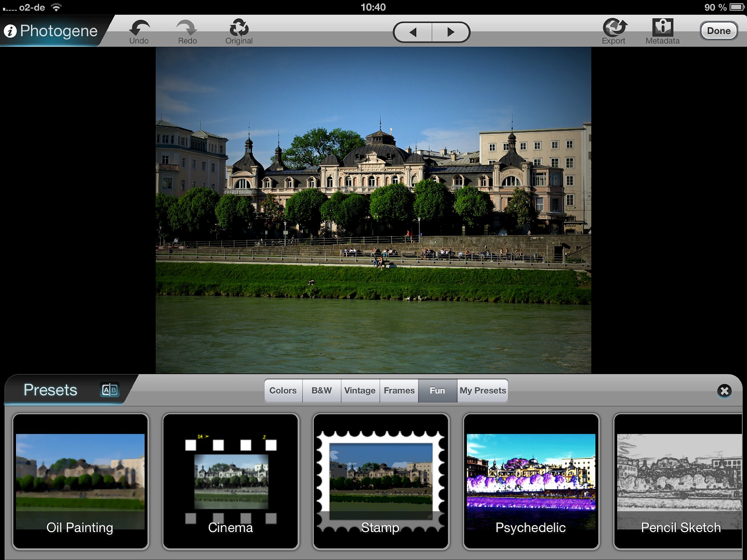Screen dimensions: 747x560
Task: Toggle the A/B compare icon
Action: 110,390
